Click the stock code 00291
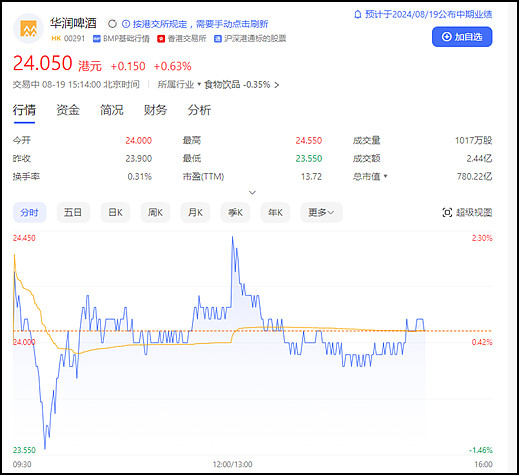 74,39
